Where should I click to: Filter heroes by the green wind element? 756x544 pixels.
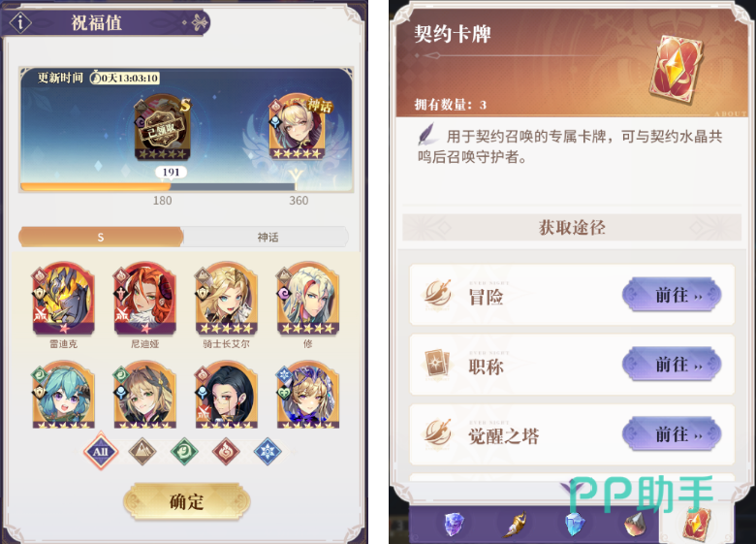(x=184, y=452)
